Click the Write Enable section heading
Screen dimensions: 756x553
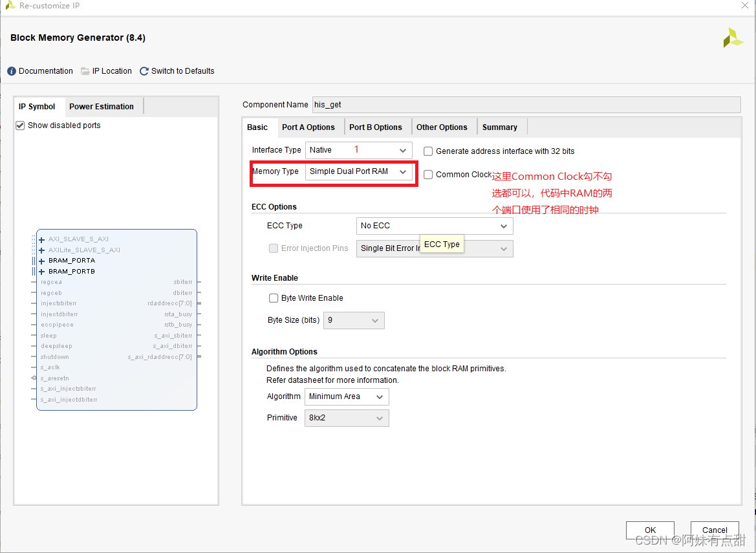pyautogui.click(x=275, y=278)
